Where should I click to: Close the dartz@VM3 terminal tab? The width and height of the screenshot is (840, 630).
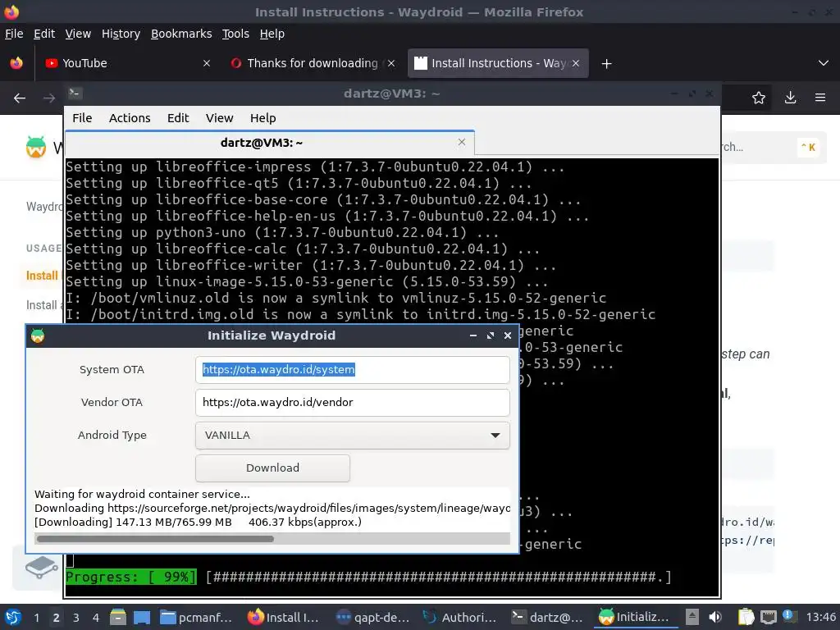(462, 142)
